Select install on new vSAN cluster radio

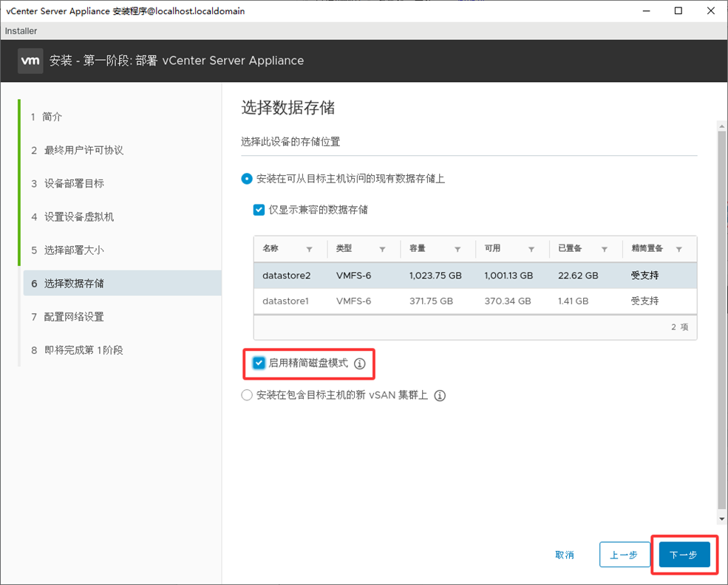point(247,395)
